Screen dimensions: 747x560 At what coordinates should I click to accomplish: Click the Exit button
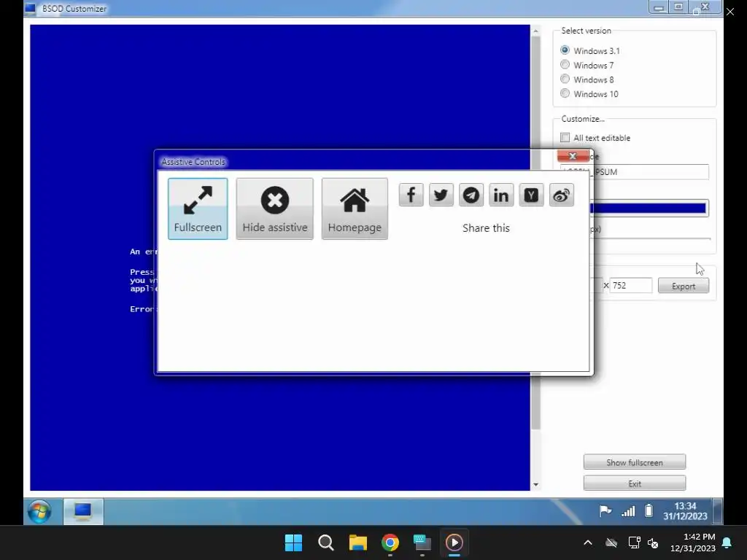[x=635, y=483]
